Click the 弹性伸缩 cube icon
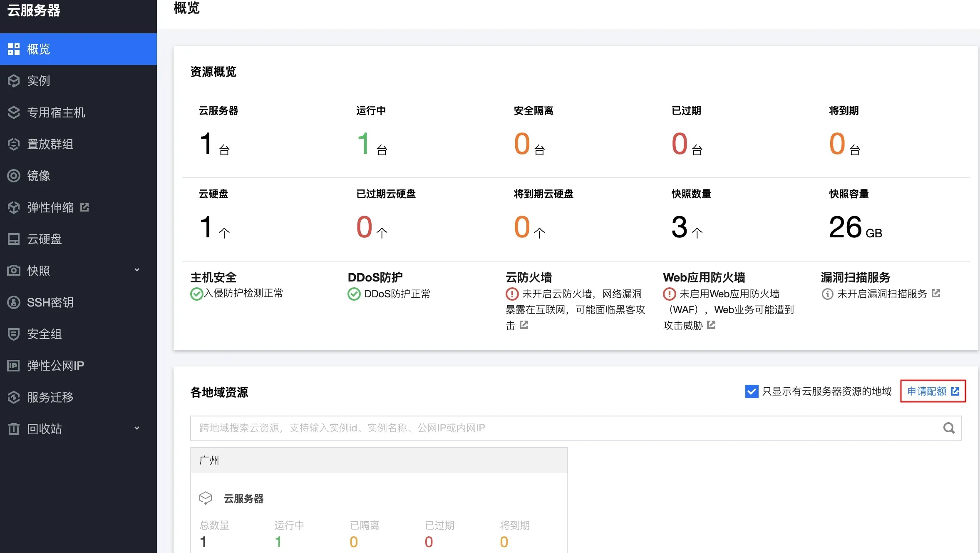Screen dimensions: 980x553 pyautogui.click(x=14, y=207)
